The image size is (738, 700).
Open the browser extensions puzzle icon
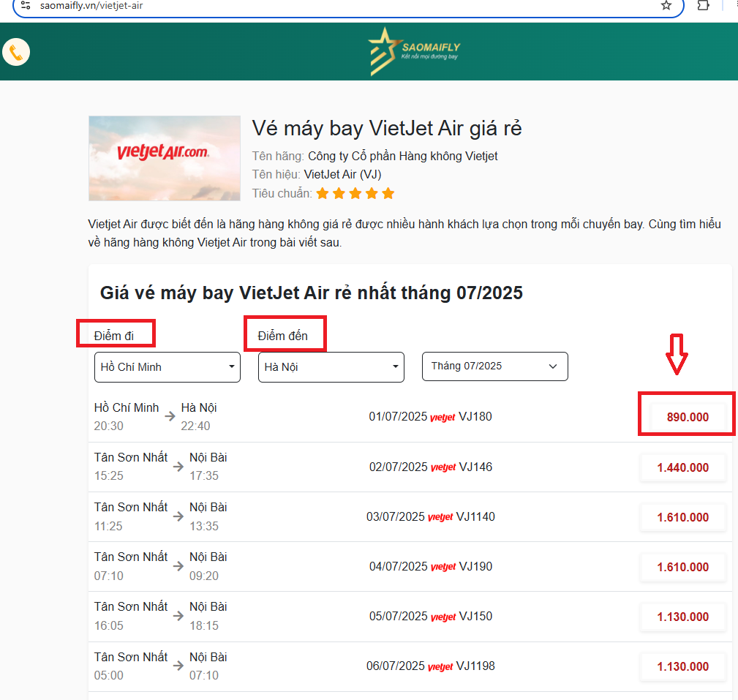(703, 6)
